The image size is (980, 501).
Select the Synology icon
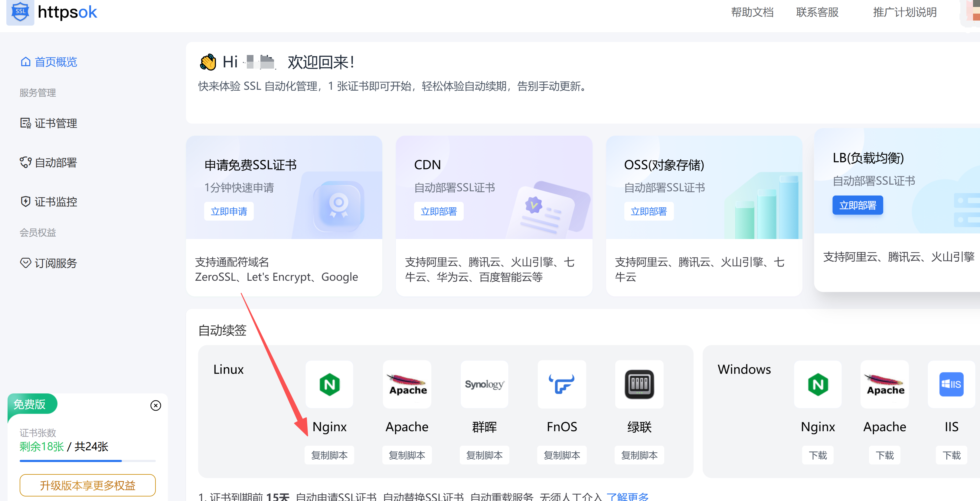tap(484, 384)
